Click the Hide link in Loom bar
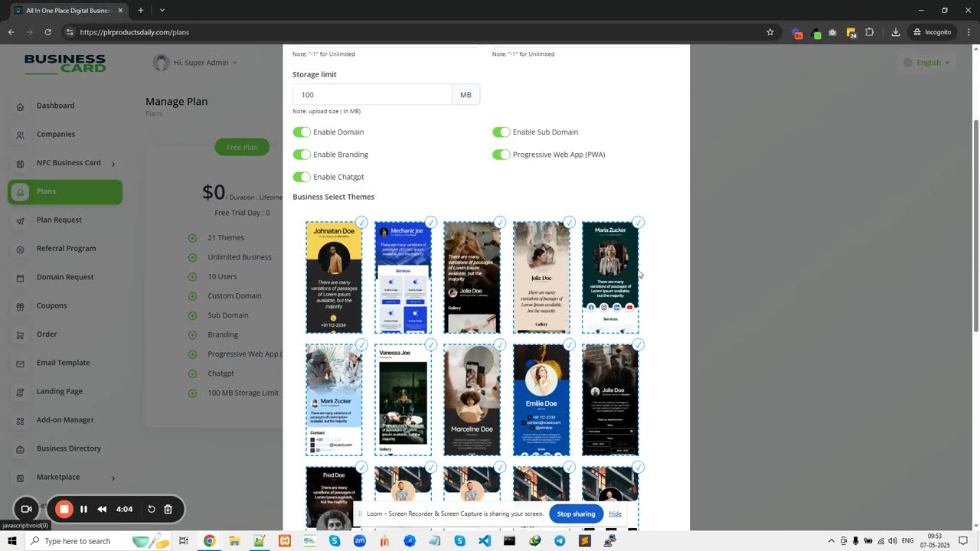980x551 pixels. (x=615, y=514)
